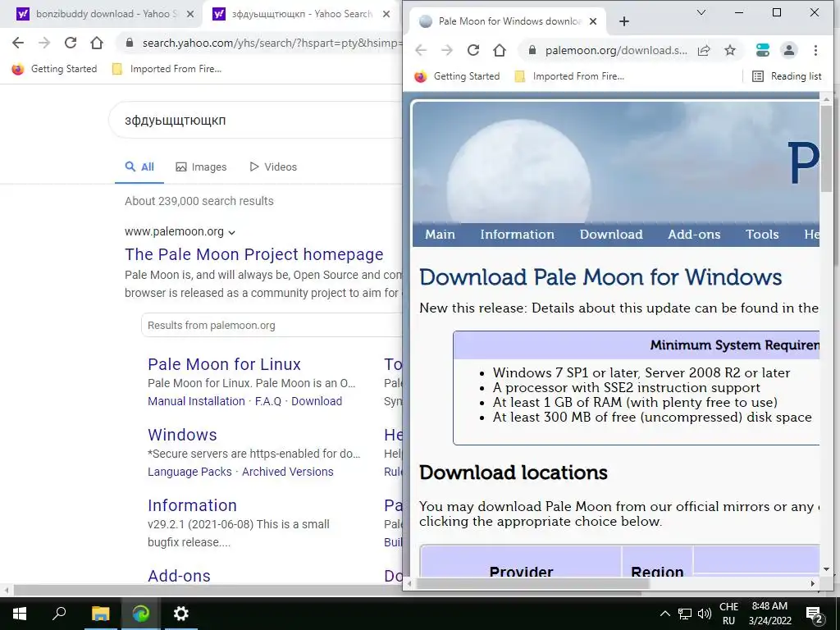This screenshot has width=840, height=630.
Task: Select the Images search filter tab
Action: [201, 167]
